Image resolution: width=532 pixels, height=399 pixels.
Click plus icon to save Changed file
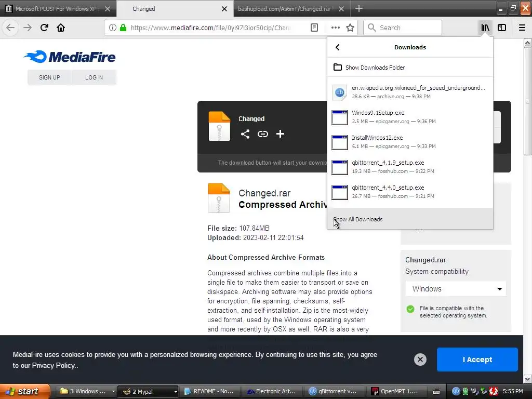click(x=280, y=134)
